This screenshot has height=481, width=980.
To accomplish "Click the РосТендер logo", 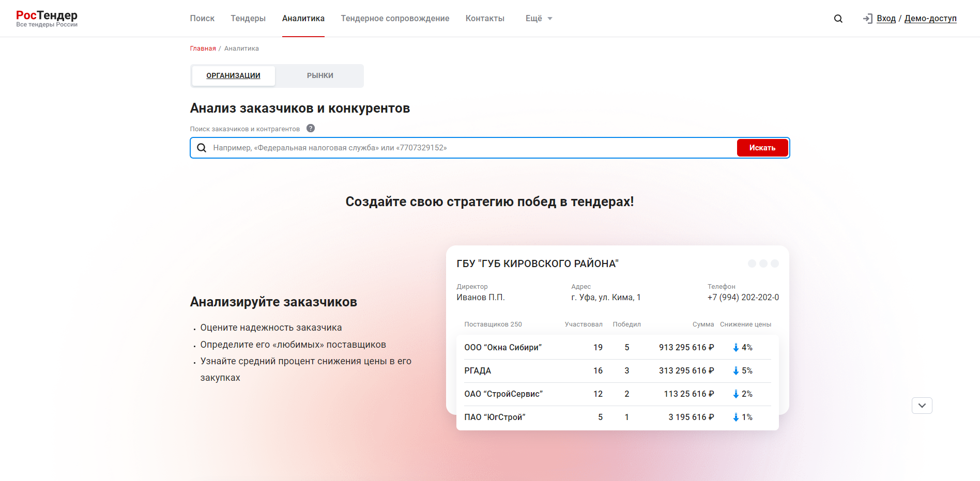I will click(x=47, y=18).
